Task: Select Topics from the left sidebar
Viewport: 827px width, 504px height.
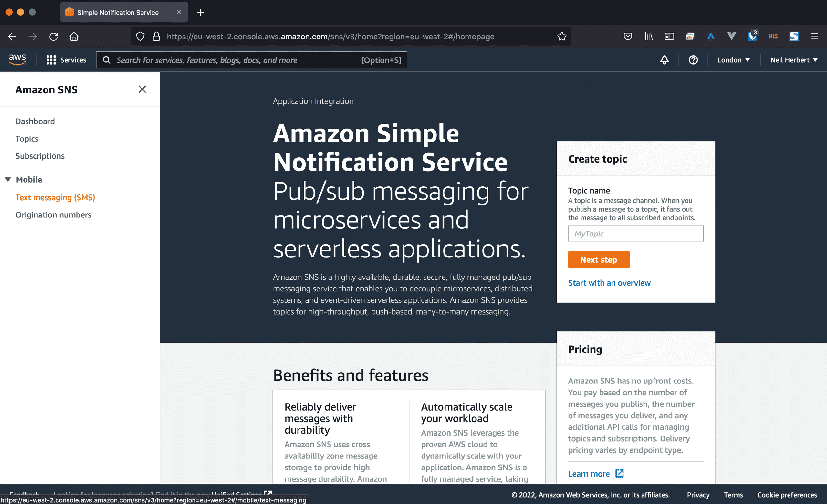Action: coord(27,138)
